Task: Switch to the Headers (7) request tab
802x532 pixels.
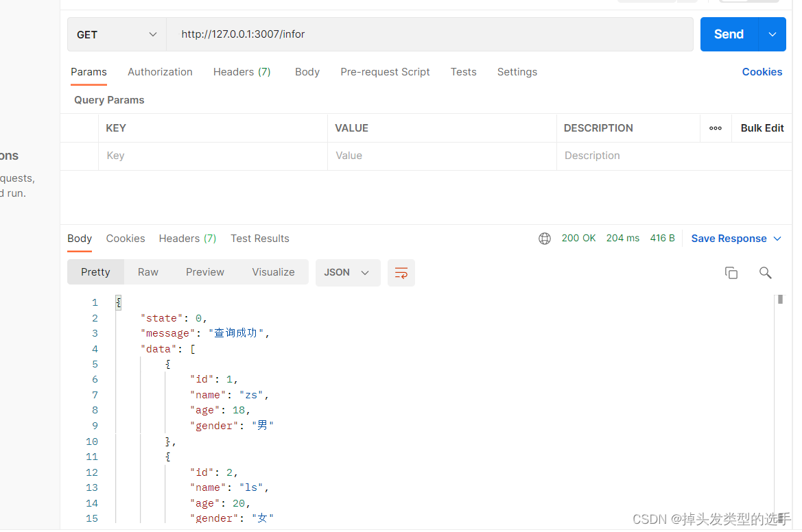Action: pyautogui.click(x=241, y=71)
